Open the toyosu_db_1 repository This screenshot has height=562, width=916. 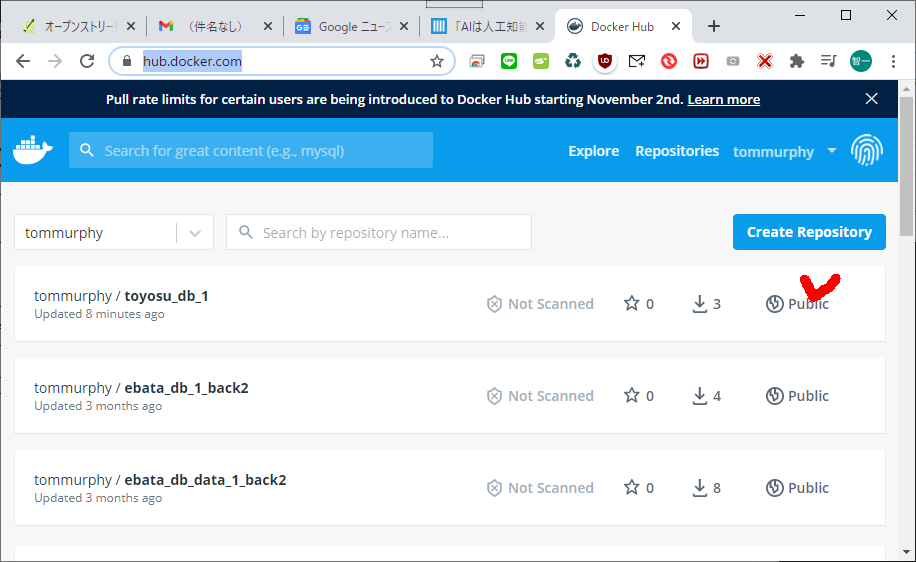point(166,296)
